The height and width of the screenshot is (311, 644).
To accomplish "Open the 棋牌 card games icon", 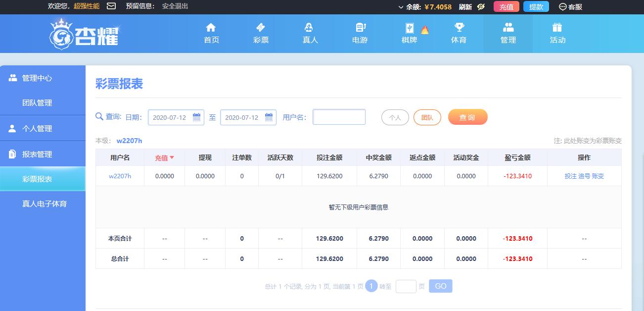I will pos(410,28).
